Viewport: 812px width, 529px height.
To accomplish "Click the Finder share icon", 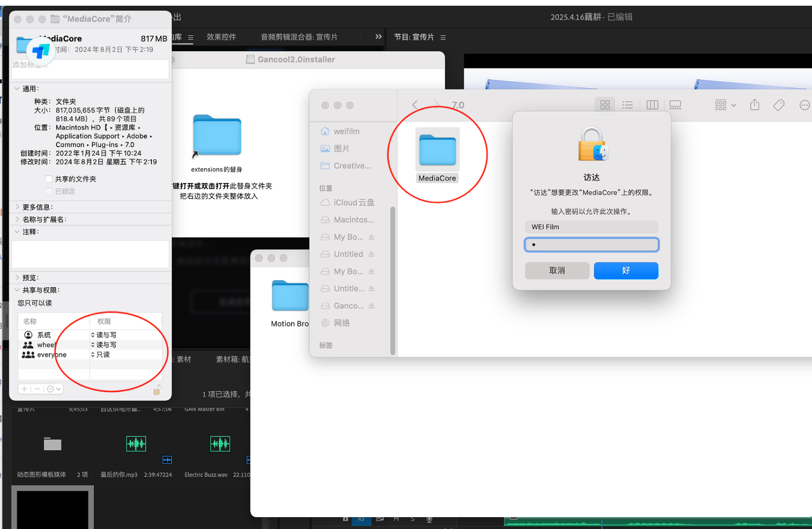I will coord(754,105).
